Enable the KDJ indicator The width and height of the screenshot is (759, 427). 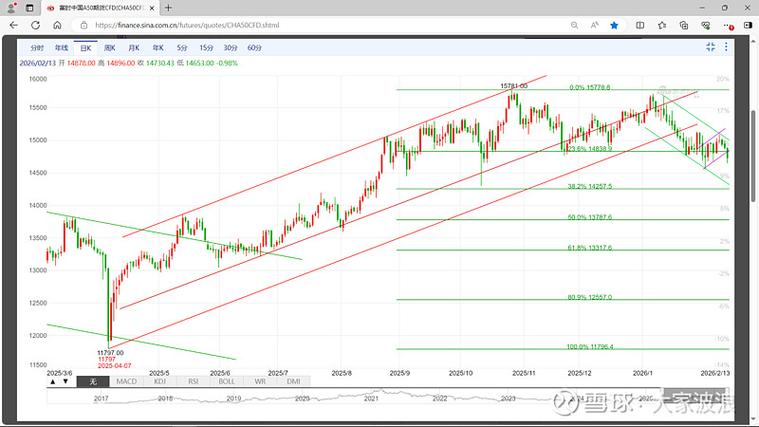pyautogui.click(x=159, y=381)
